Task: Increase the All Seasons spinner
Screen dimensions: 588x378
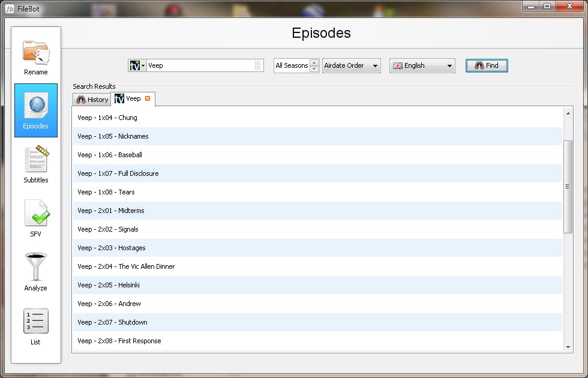Action: [x=314, y=62]
